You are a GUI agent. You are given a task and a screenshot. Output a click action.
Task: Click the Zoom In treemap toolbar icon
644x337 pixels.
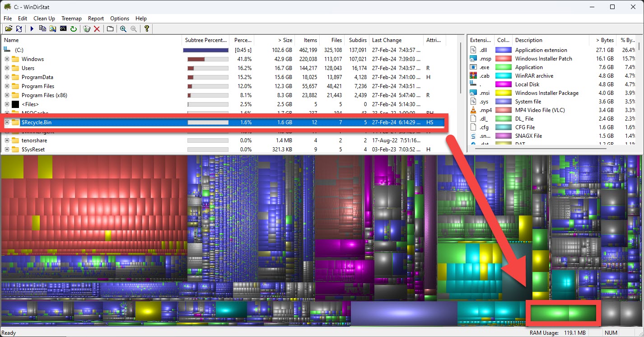point(122,28)
